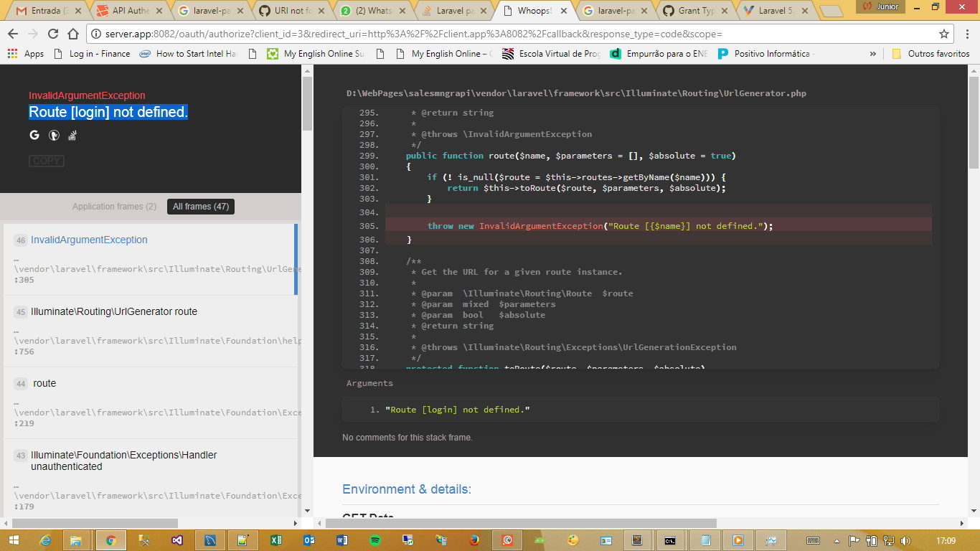Click the argument value "Route [login] not defined."
980x551 pixels.
pyautogui.click(x=458, y=410)
